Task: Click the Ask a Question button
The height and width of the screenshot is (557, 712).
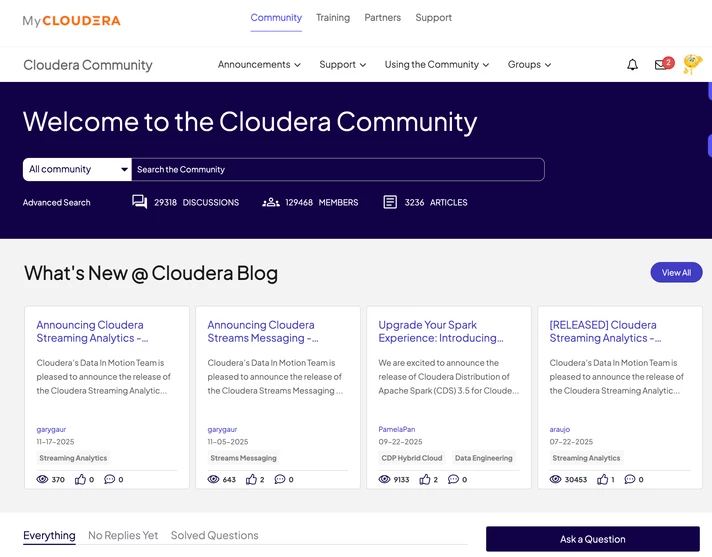Action: [x=593, y=539]
